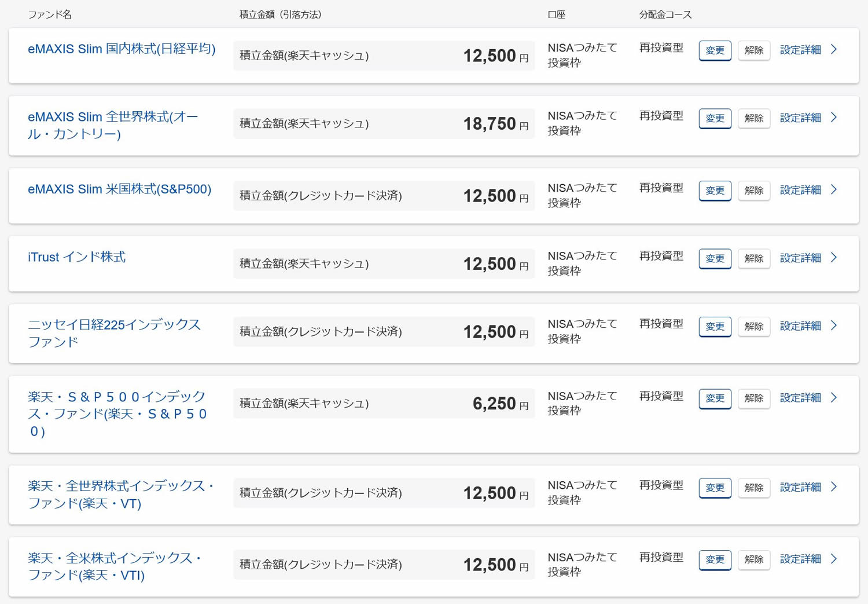
Task: Click 変更 for 楽天・全世界株式 (楽天・VT)
Action: click(715, 488)
